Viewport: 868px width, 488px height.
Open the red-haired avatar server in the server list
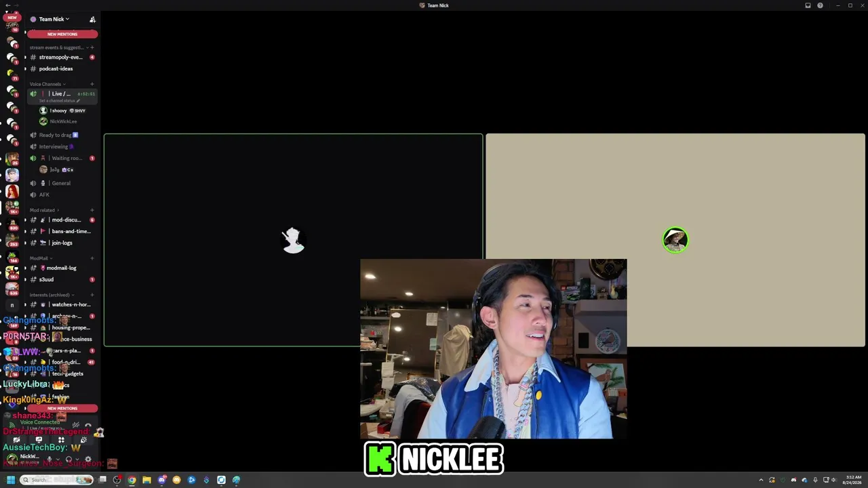(12, 192)
